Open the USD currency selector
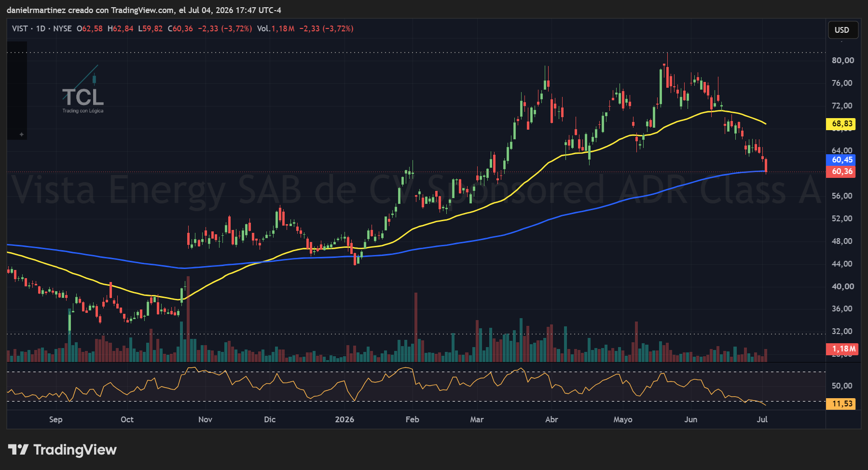Image resolution: width=868 pixels, height=470 pixels. coord(842,30)
